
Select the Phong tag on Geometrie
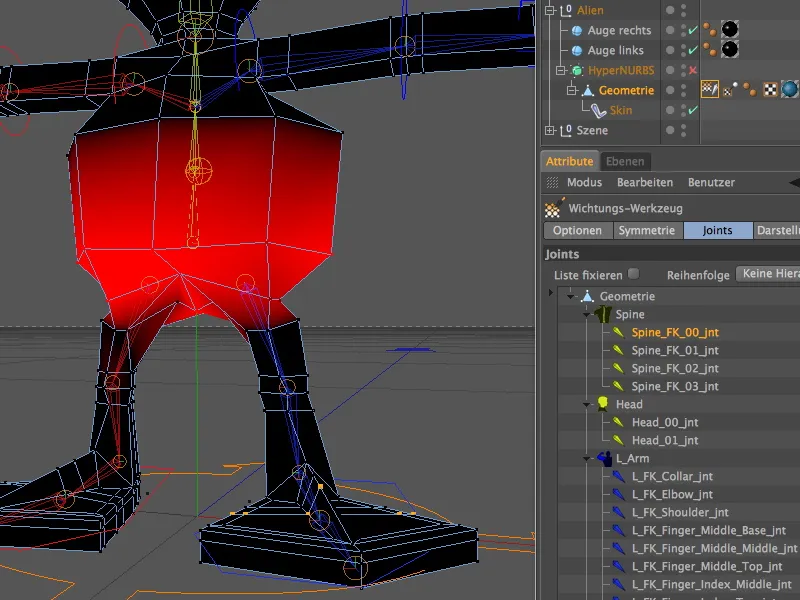pyautogui.click(x=749, y=89)
